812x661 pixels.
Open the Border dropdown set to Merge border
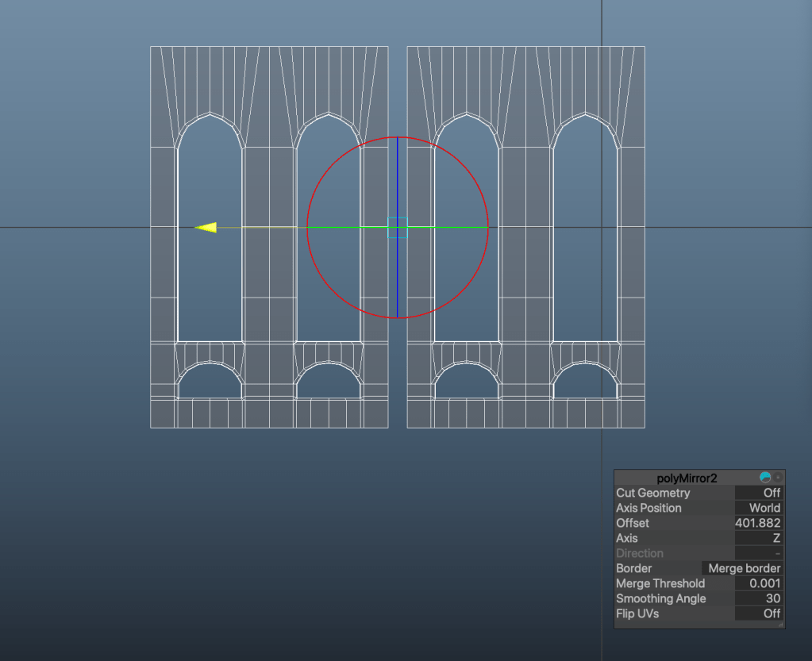point(744,568)
